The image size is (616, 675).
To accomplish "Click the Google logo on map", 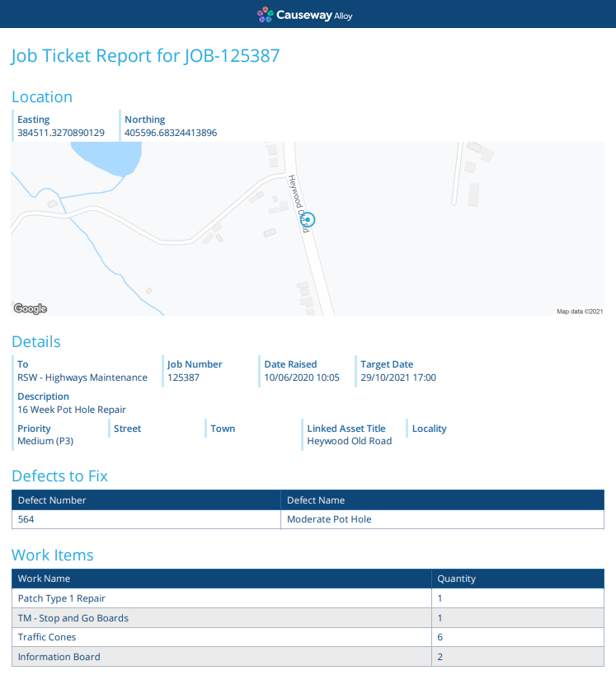I will (x=31, y=308).
